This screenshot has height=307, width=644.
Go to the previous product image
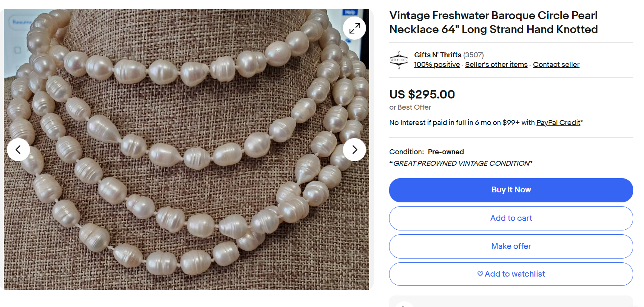pos(18,150)
